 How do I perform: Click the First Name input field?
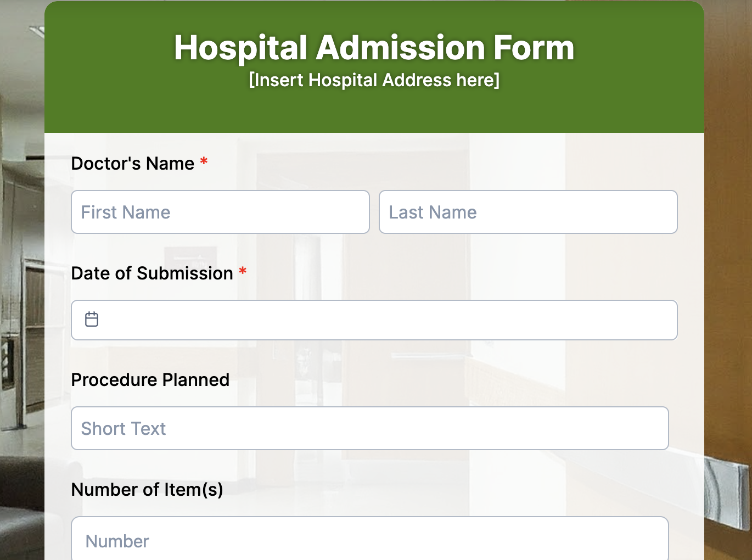(x=220, y=212)
